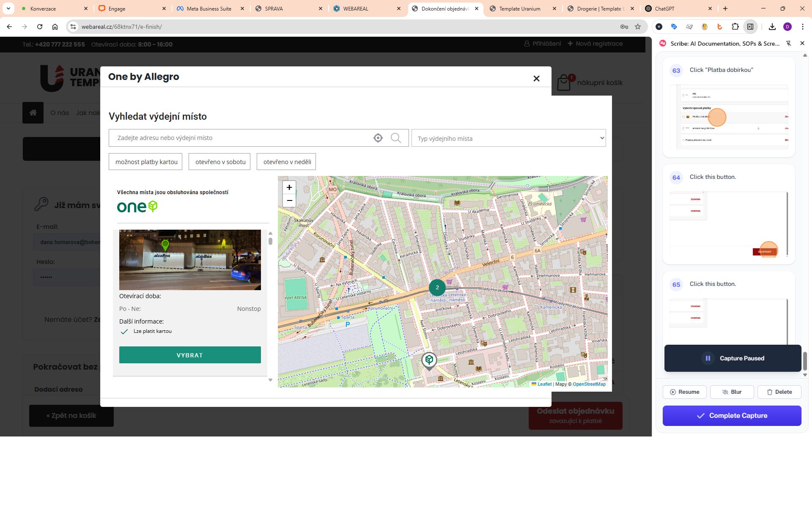Toggle the "možnost platby kartou" filter
The image size is (812, 505).
tap(145, 162)
